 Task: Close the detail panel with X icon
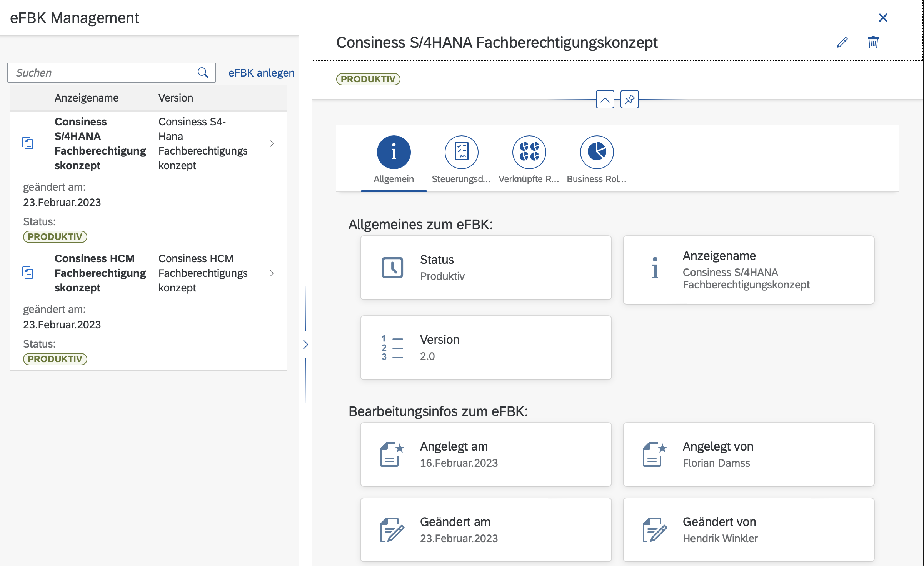point(883,18)
